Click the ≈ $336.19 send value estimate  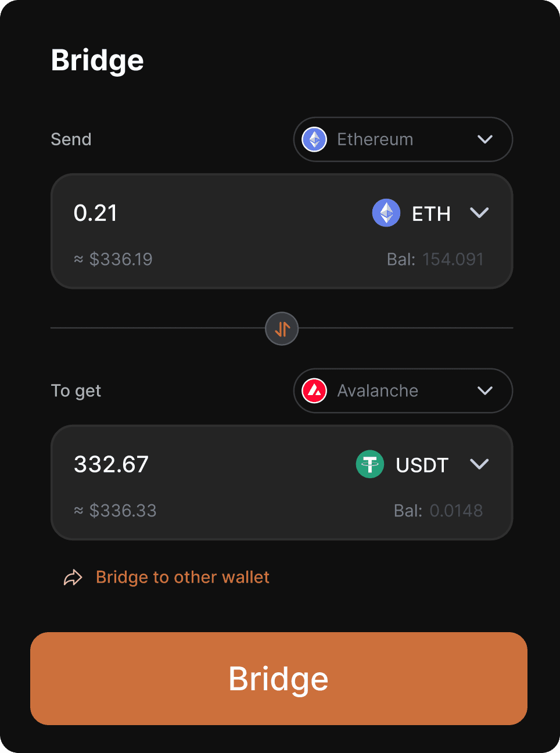[x=113, y=259]
